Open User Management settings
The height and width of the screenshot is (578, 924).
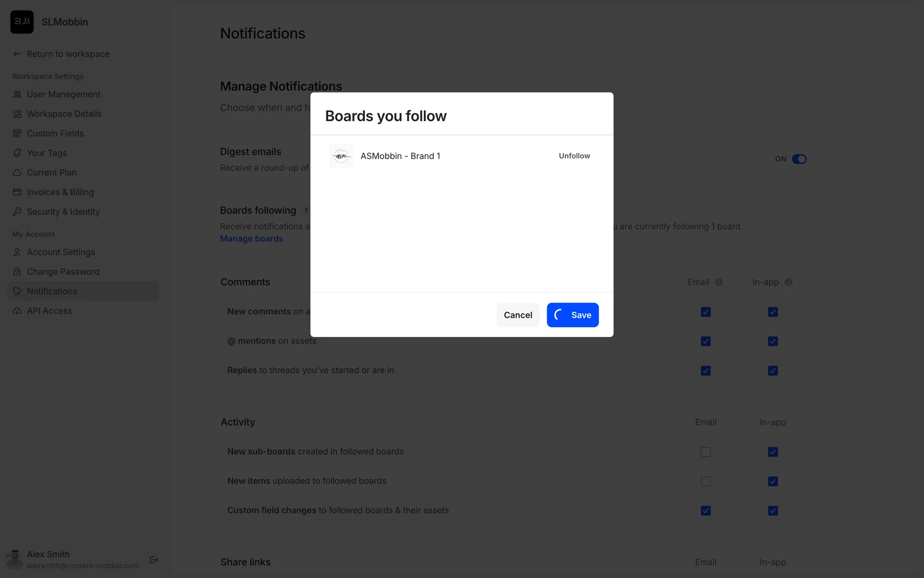[x=64, y=94]
